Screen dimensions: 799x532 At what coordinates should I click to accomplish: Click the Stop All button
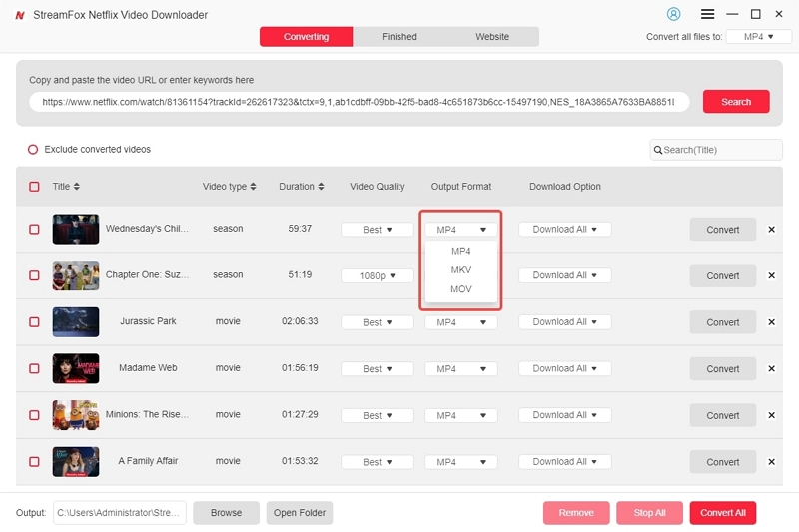click(650, 513)
